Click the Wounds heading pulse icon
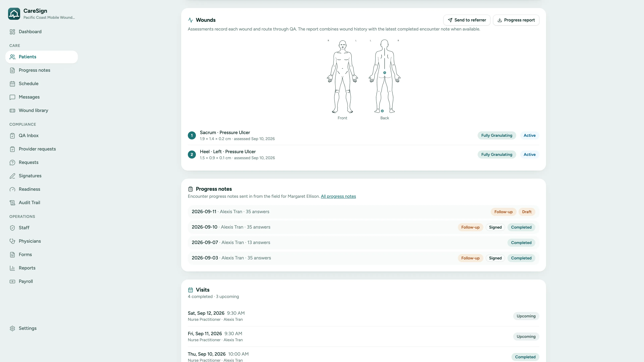 pyautogui.click(x=191, y=20)
